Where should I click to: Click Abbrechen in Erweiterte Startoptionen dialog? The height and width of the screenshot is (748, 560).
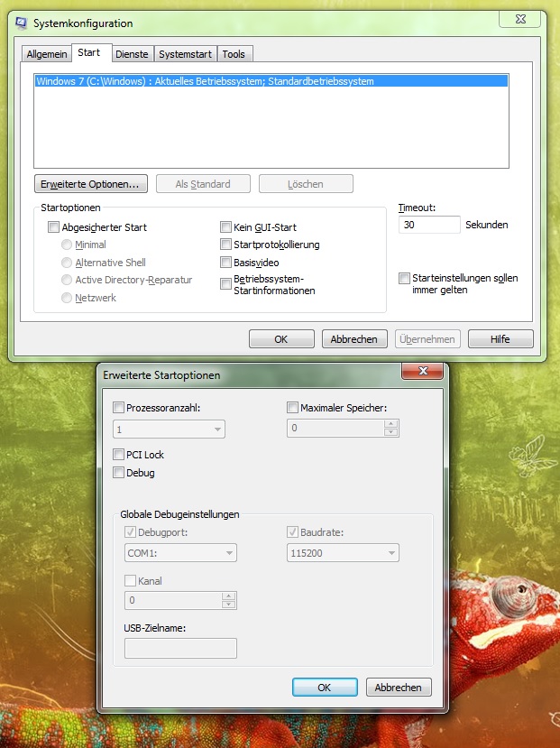click(399, 687)
